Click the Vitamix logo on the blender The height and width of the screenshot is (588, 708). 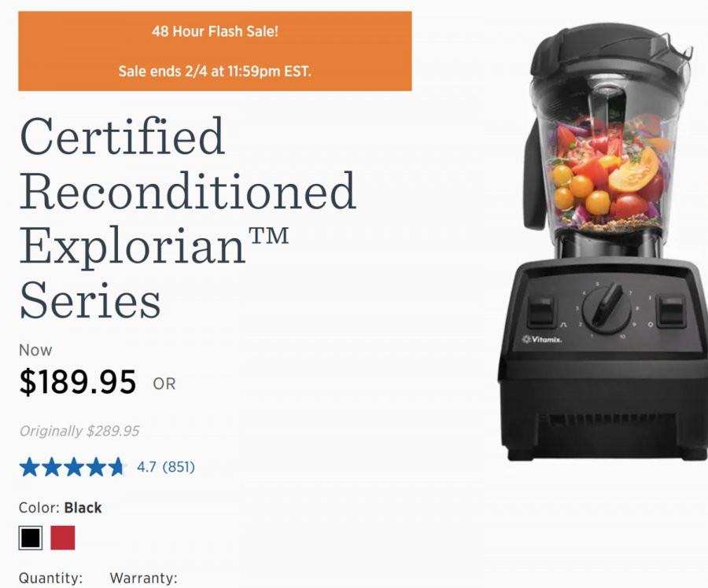(542, 340)
